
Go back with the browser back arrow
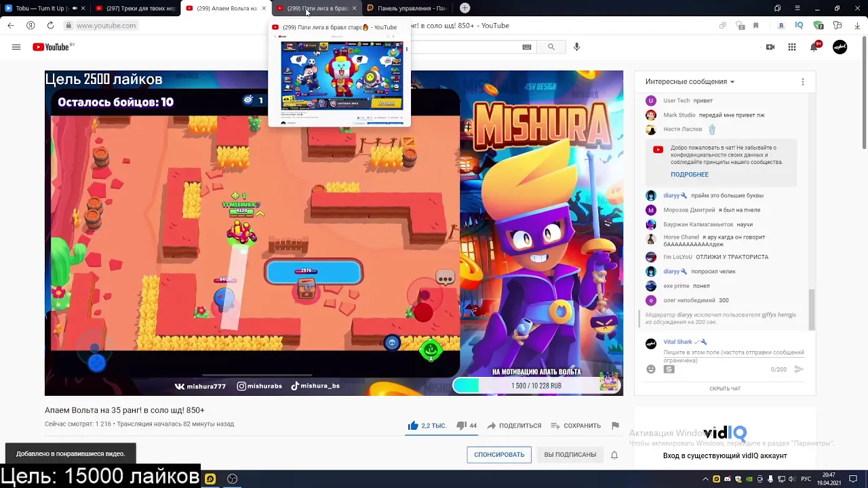click(x=10, y=25)
